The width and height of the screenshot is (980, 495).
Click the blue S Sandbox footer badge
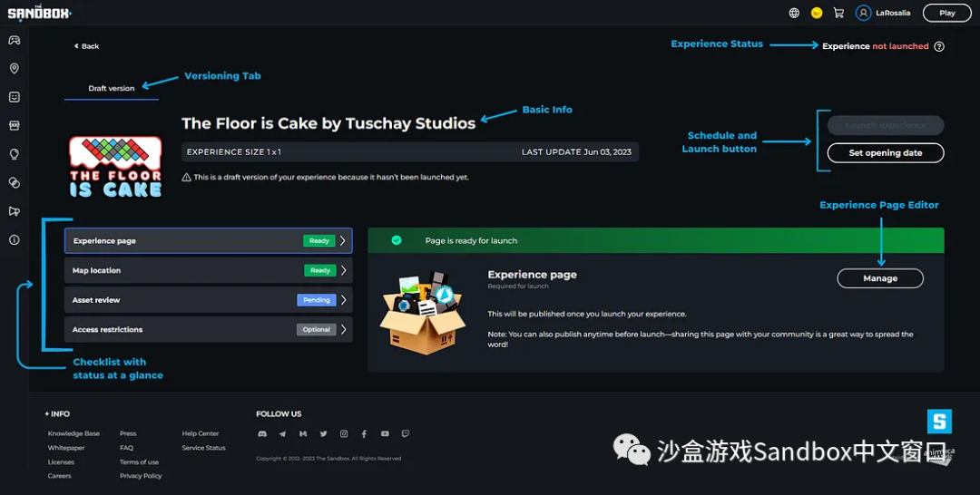(939, 422)
